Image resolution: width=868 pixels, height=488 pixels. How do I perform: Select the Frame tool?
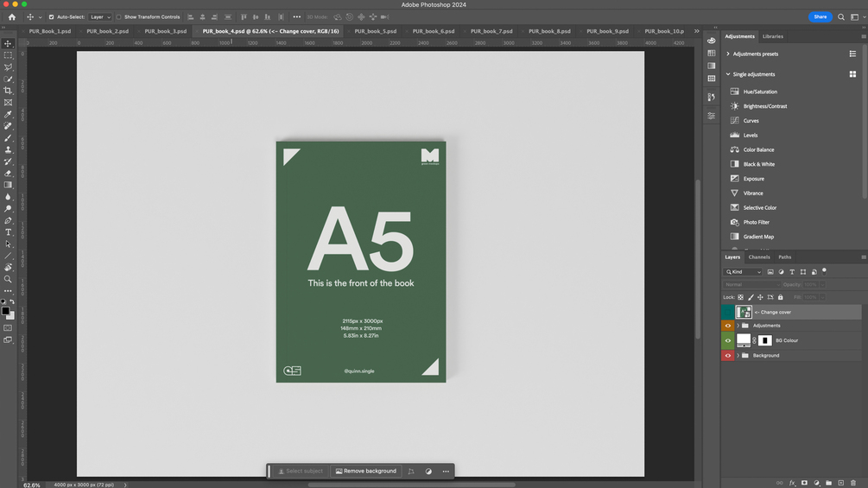8,103
